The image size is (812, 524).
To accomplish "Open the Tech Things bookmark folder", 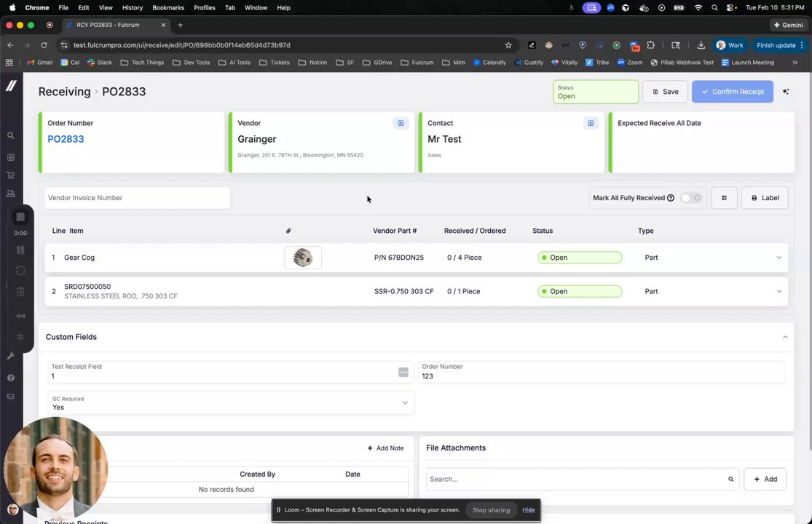I will [143, 63].
